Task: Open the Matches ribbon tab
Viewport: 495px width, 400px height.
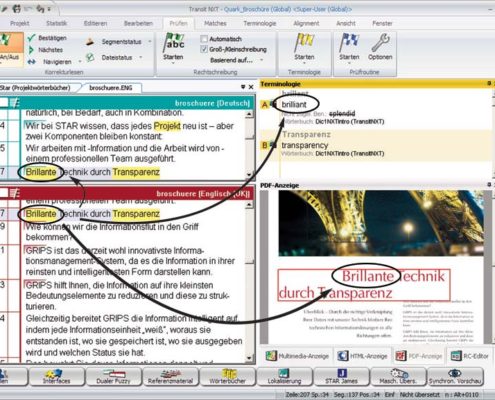Action: click(x=215, y=23)
